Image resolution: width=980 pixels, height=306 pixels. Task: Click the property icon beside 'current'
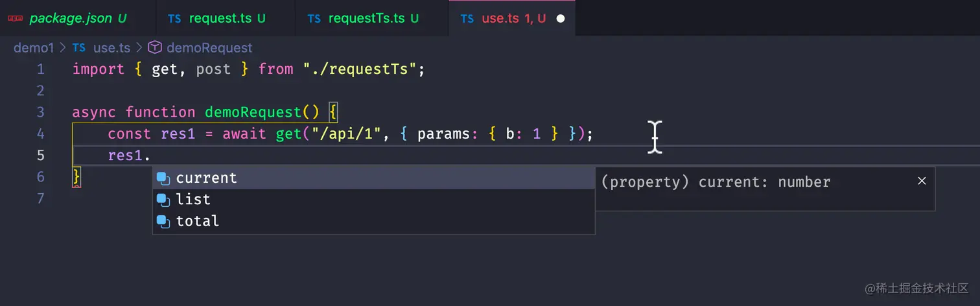point(163,178)
